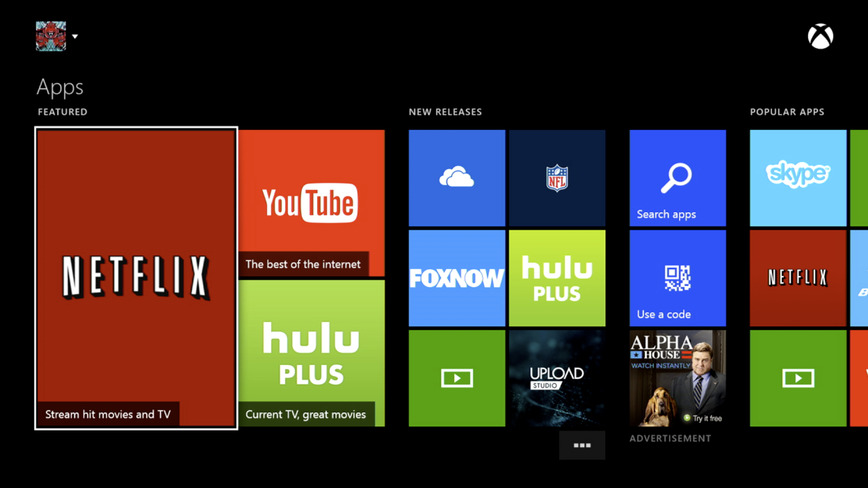
Task: Select the FEATURED section label
Action: (62, 112)
